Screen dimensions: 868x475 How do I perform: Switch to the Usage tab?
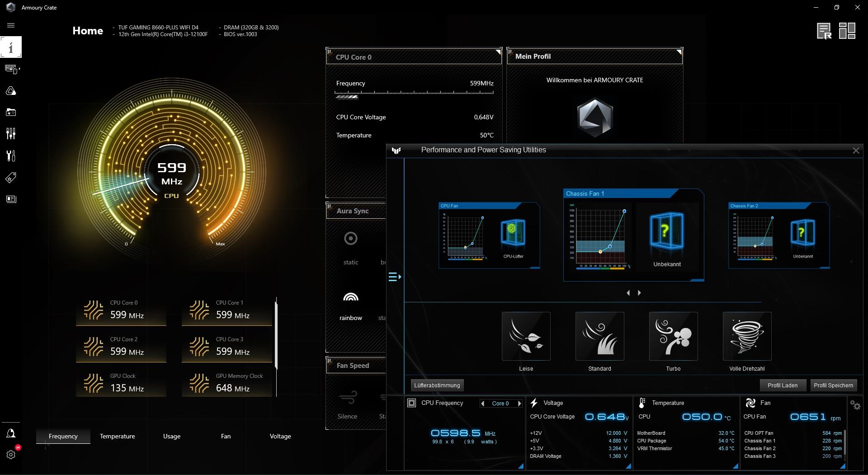click(172, 436)
